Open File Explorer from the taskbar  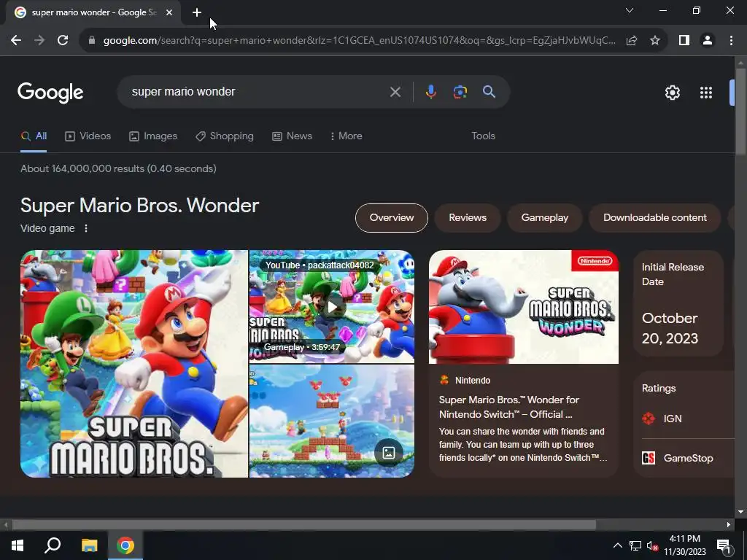89,545
